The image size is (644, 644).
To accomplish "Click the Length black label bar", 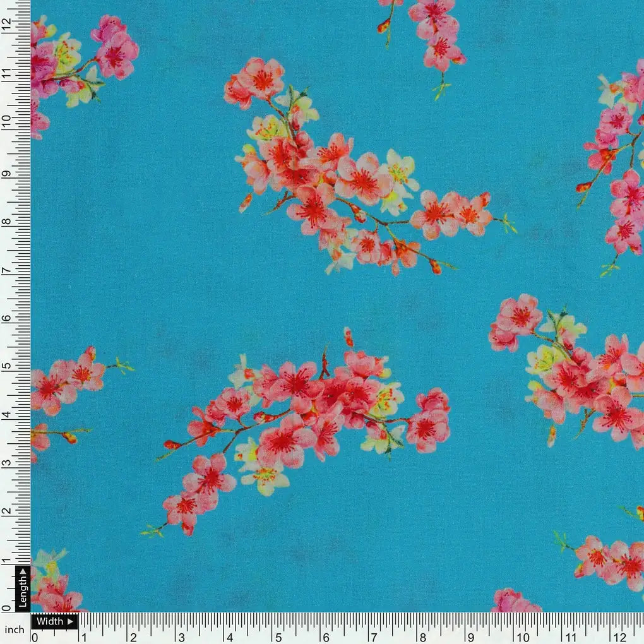I will click(23, 590).
